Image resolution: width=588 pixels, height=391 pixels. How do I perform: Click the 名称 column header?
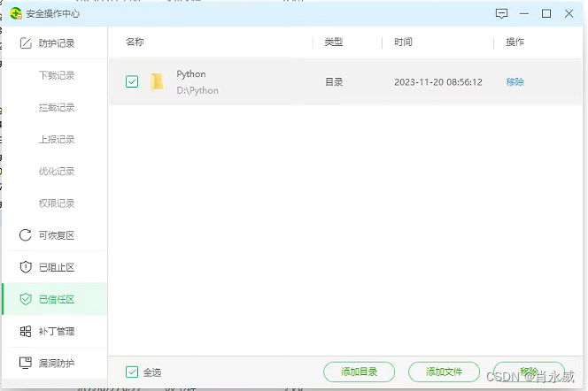[135, 42]
